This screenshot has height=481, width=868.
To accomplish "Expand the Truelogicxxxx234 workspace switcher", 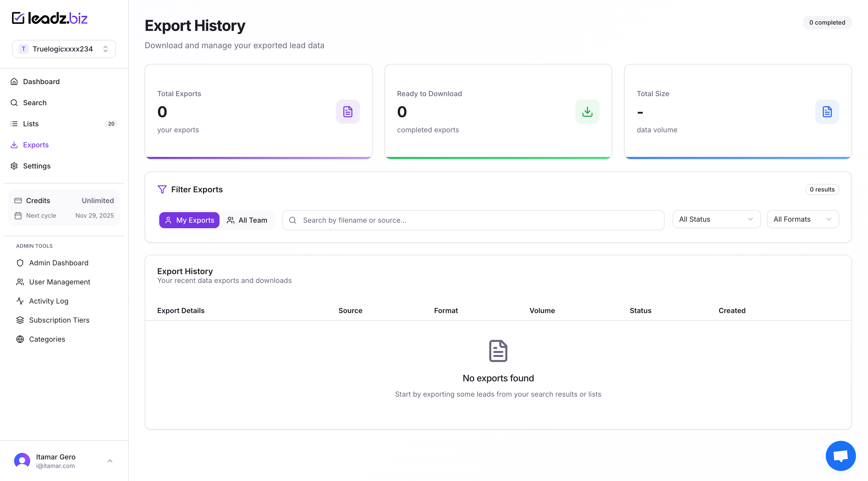I will click(x=64, y=49).
